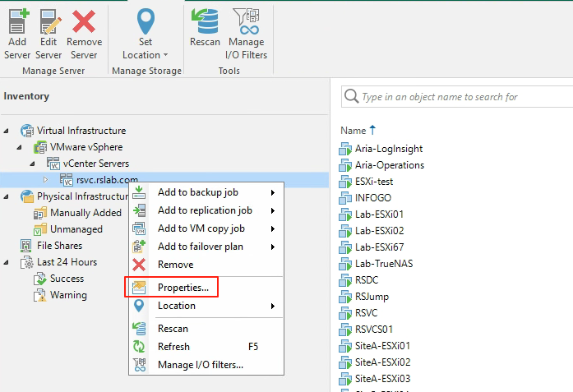Click the RSVCS01 VM icon
The width and height of the screenshot is (573, 392).
click(x=345, y=330)
